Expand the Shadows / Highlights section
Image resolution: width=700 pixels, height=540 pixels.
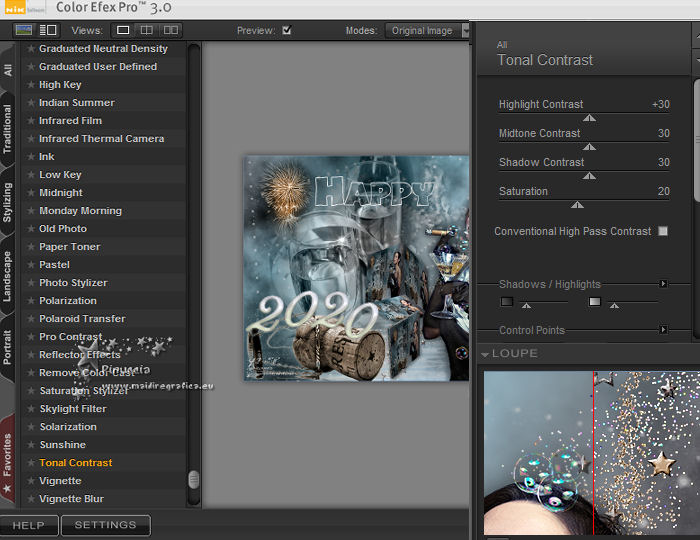(662, 284)
